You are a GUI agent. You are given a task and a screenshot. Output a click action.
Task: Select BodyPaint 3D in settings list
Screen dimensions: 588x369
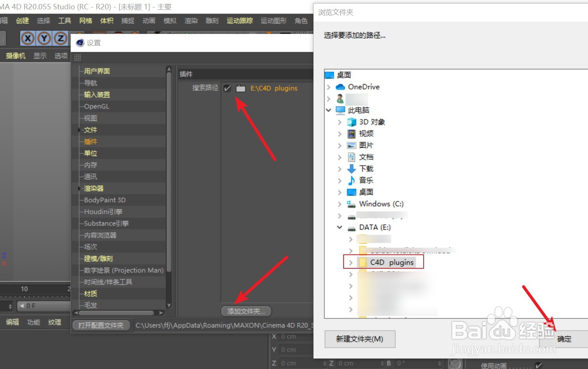tap(105, 200)
